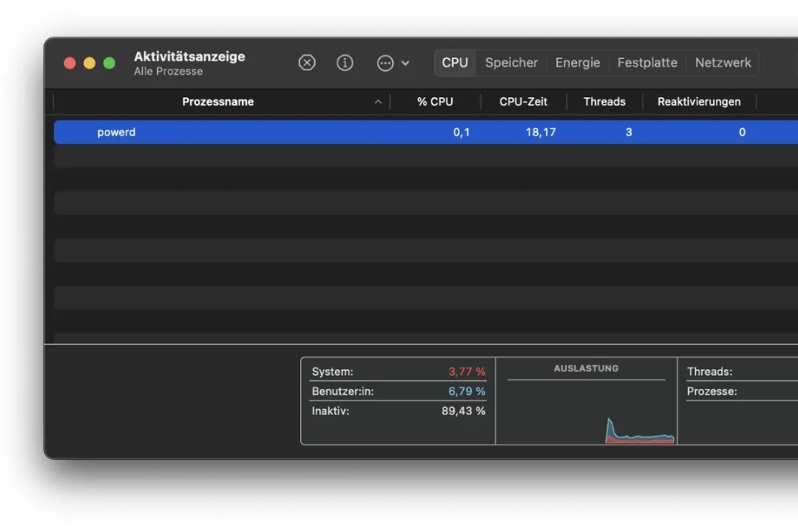Click the System value 3,77 %
This screenshot has width=798, height=532.
click(466, 372)
